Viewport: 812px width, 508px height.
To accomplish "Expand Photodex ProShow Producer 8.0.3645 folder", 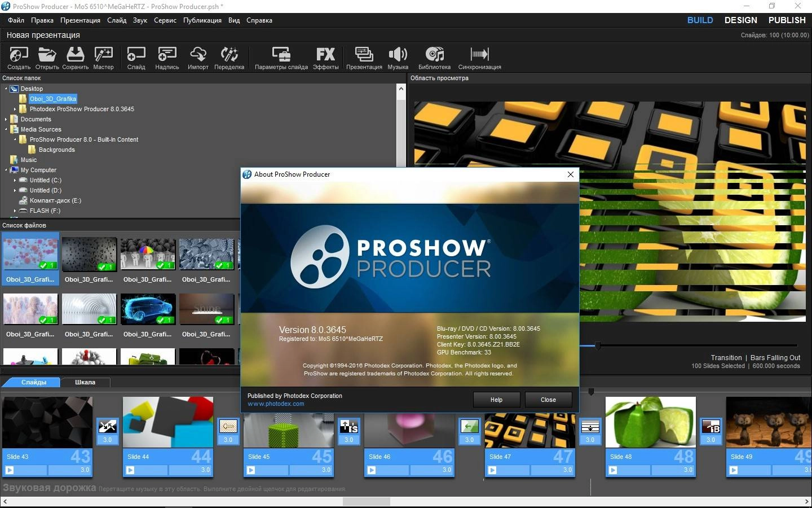I will point(15,109).
